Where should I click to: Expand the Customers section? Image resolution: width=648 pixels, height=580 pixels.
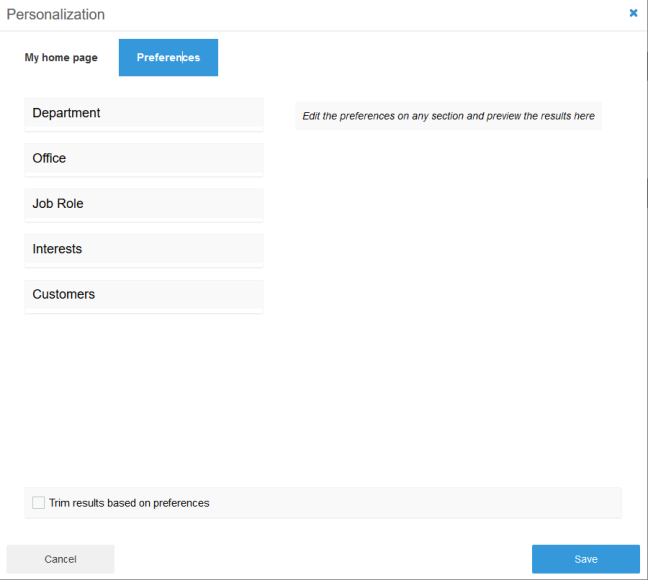[143, 295]
